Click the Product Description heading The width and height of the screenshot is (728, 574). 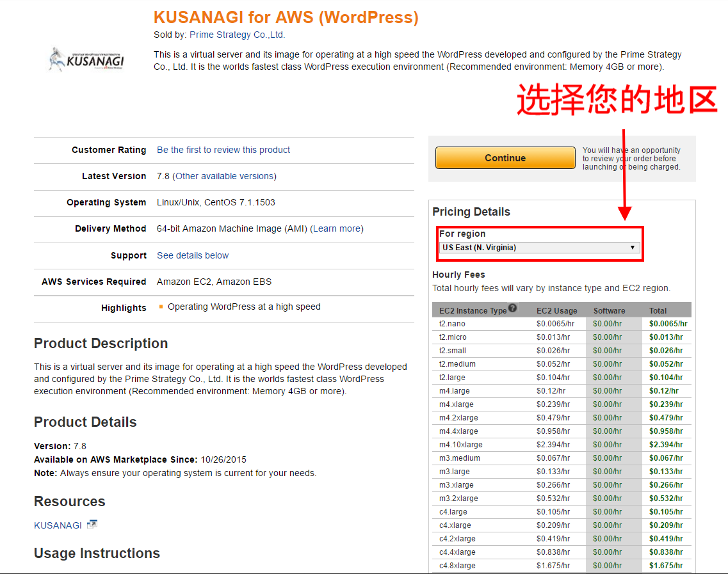[x=101, y=344]
